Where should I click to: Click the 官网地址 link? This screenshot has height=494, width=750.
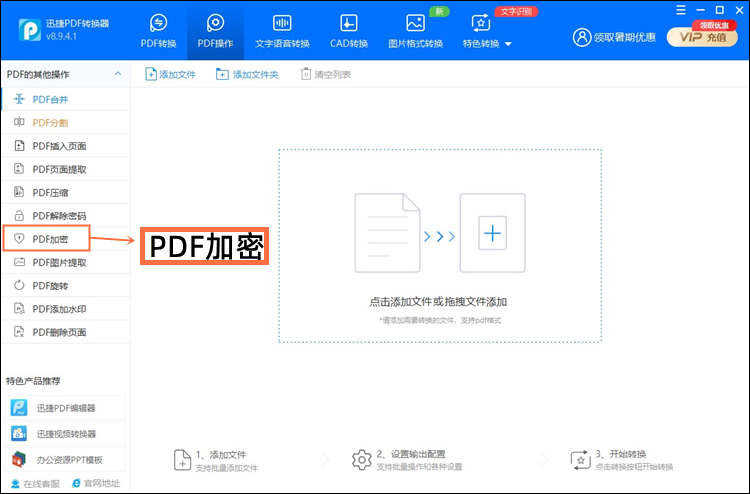[96, 483]
